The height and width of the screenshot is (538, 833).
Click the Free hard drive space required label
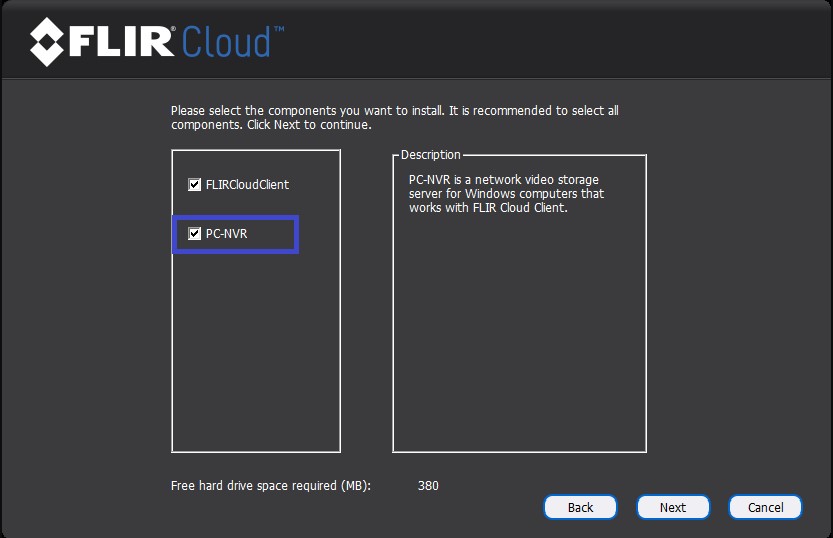271,486
